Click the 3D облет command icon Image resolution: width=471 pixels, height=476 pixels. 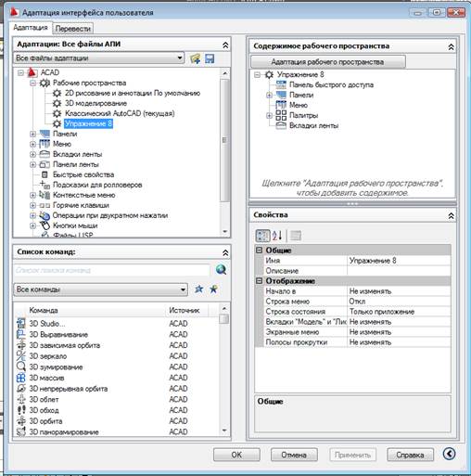pos(21,399)
